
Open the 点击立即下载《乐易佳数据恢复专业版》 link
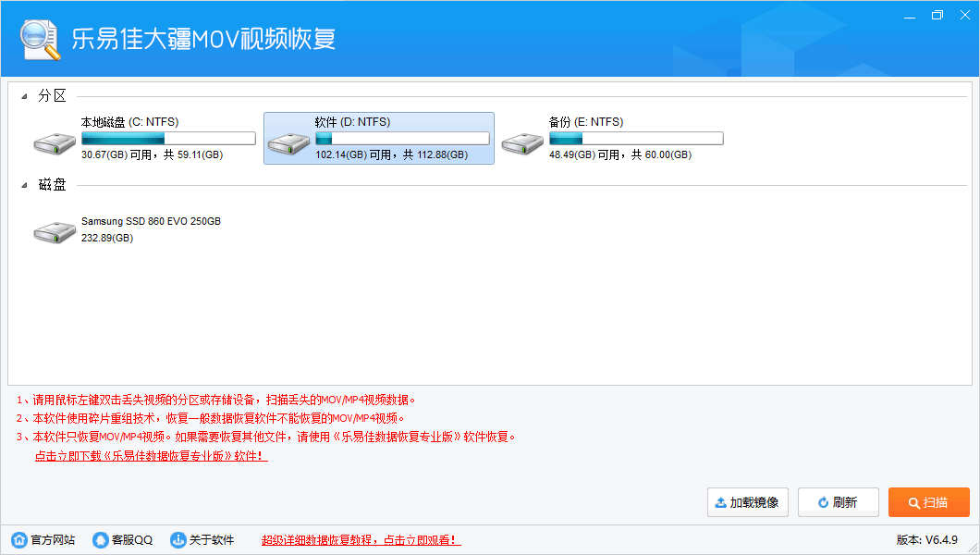click(x=152, y=456)
